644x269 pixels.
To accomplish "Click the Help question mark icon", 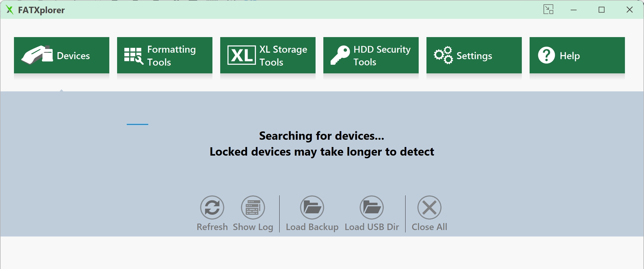I will point(547,55).
